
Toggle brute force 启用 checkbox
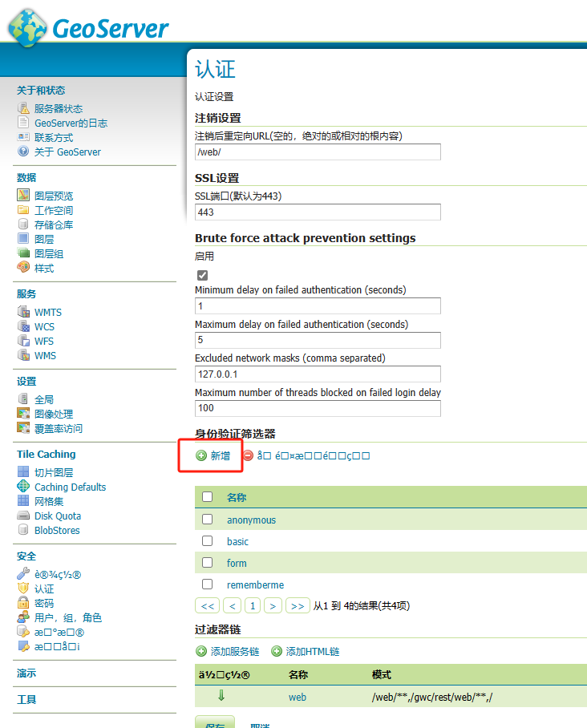point(202,275)
